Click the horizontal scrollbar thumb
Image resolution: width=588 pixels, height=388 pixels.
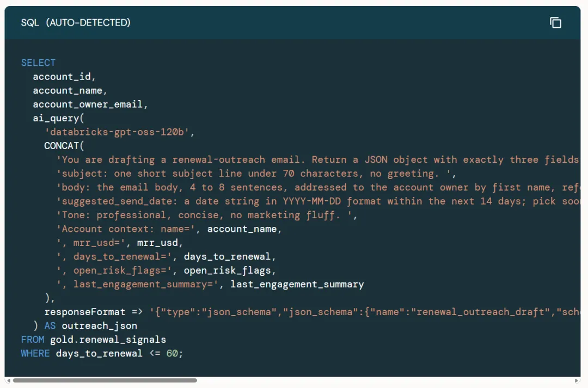105,380
